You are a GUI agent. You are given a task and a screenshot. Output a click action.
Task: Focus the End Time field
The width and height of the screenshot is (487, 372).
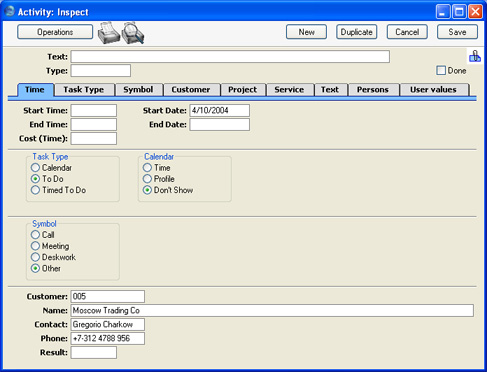[x=94, y=125]
